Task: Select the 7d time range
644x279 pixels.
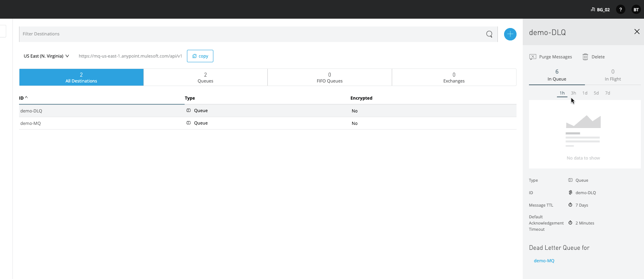Action: (x=607, y=93)
